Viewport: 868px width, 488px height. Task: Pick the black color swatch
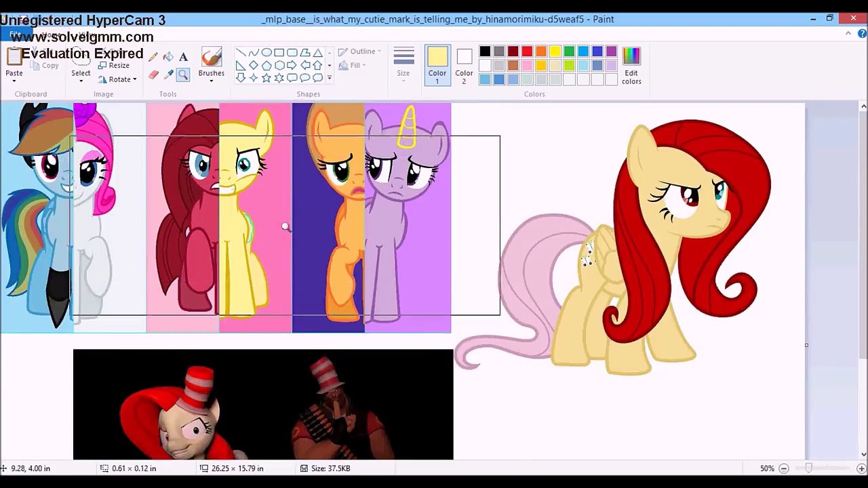point(485,52)
